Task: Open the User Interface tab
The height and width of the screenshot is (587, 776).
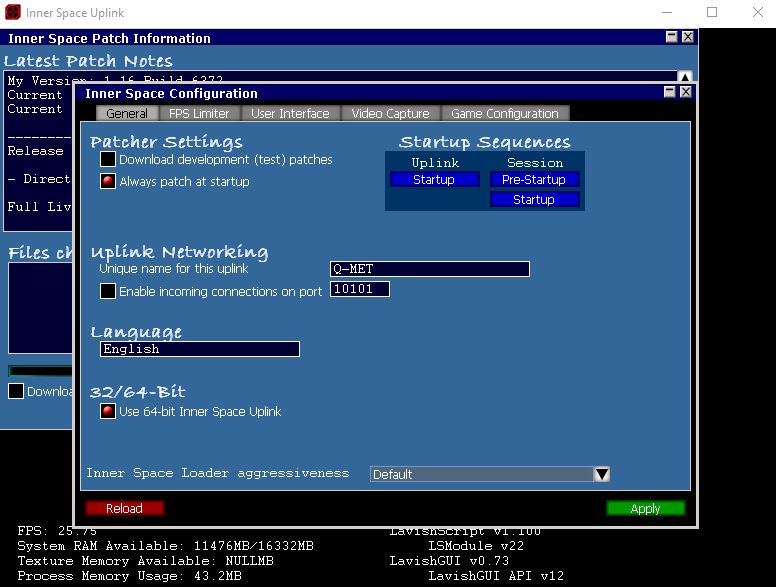Action: tap(290, 113)
